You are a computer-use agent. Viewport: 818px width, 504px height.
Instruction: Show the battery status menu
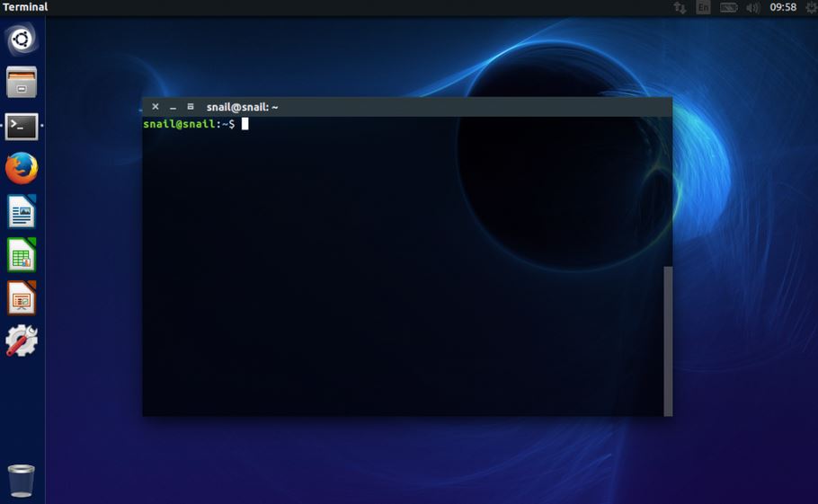point(728,7)
